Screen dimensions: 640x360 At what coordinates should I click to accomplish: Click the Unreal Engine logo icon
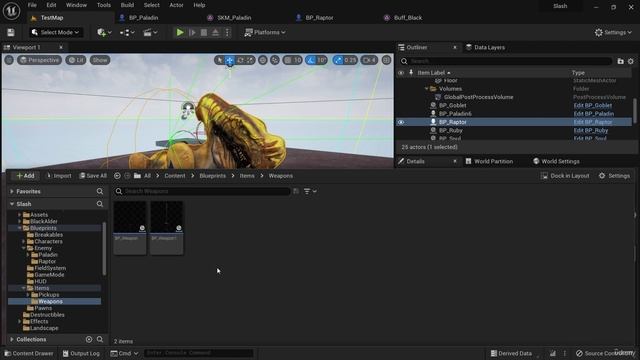point(11,11)
